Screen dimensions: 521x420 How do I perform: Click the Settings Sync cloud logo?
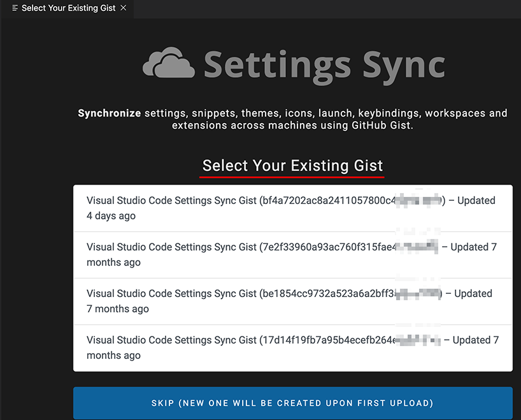pos(168,63)
